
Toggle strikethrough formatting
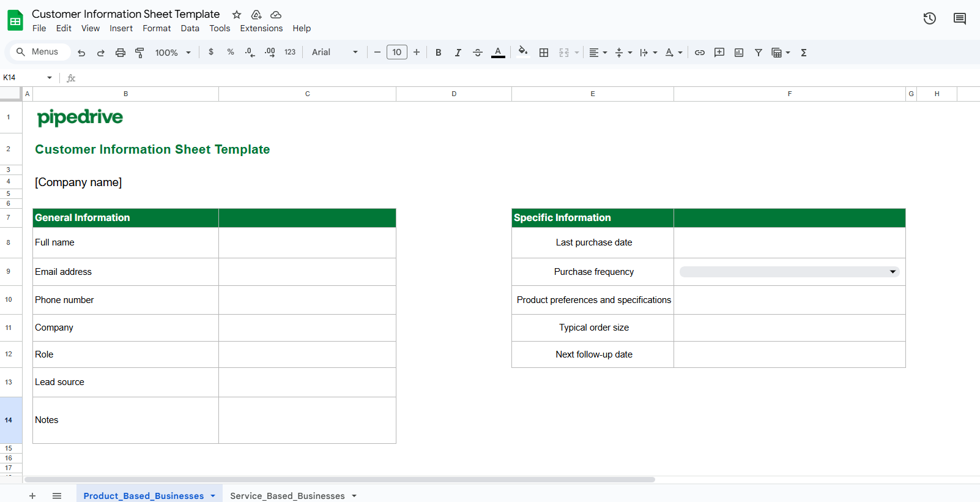click(478, 53)
